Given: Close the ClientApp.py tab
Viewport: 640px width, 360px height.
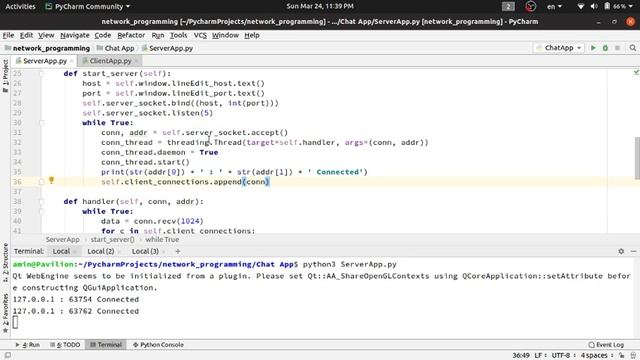Looking at the screenshot, I should tap(136, 61).
